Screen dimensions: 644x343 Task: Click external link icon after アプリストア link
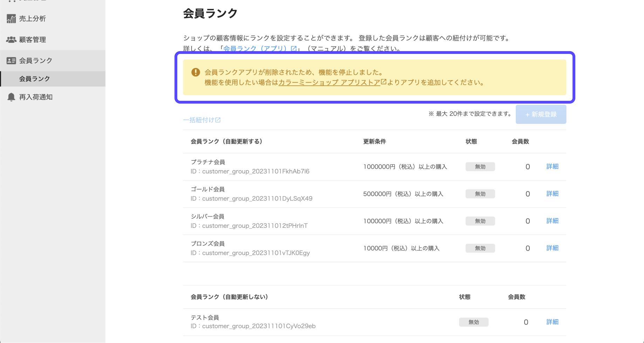pyautogui.click(x=384, y=82)
